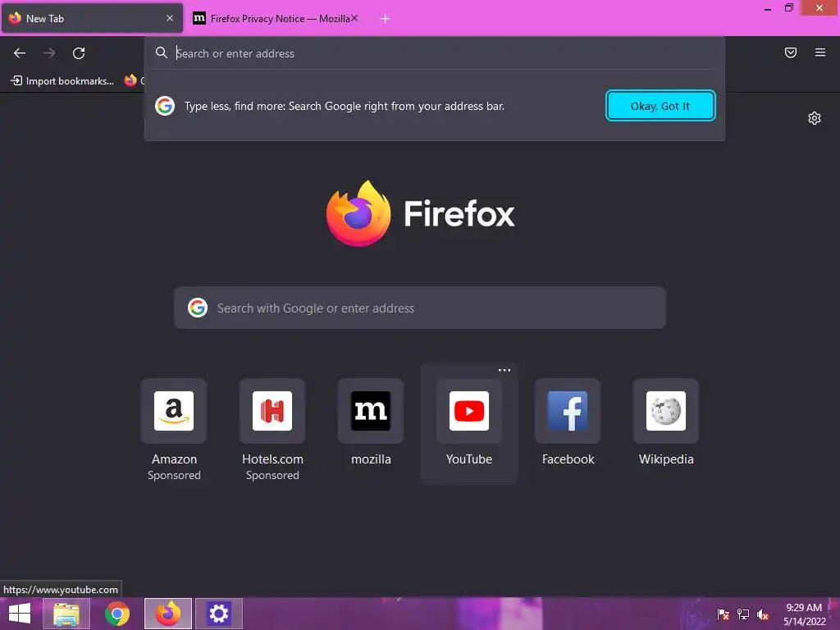Open a new tab with plus button
This screenshot has height=630, width=840.
coord(385,19)
